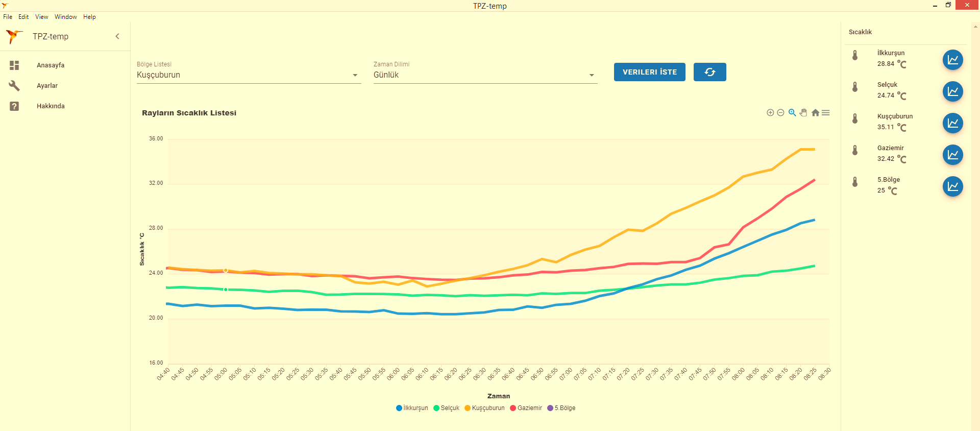Open the Edit menu
The height and width of the screenshot is (431, 980).
(x=23, y=17)
